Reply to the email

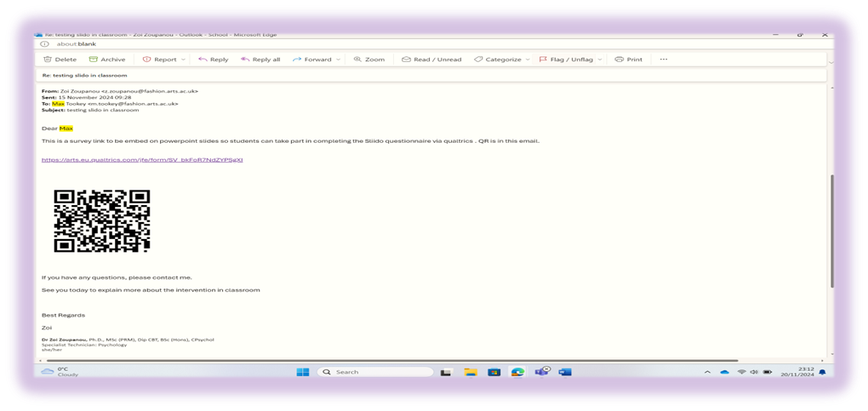tap(213, 60)
